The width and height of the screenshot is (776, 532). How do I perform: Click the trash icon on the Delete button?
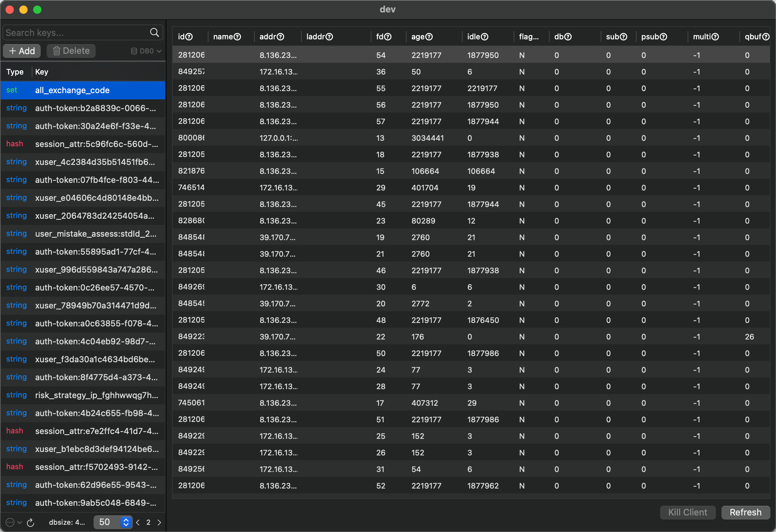[56, 51]
